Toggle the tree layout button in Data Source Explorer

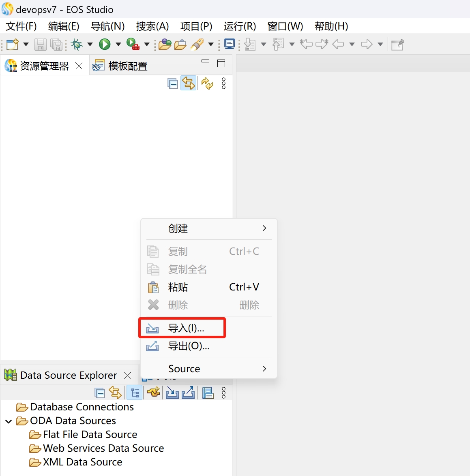[x=135, y=393]
